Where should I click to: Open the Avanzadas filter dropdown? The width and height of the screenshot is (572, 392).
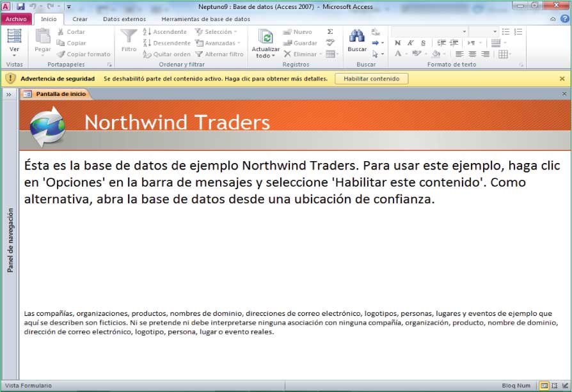point(218,43)
